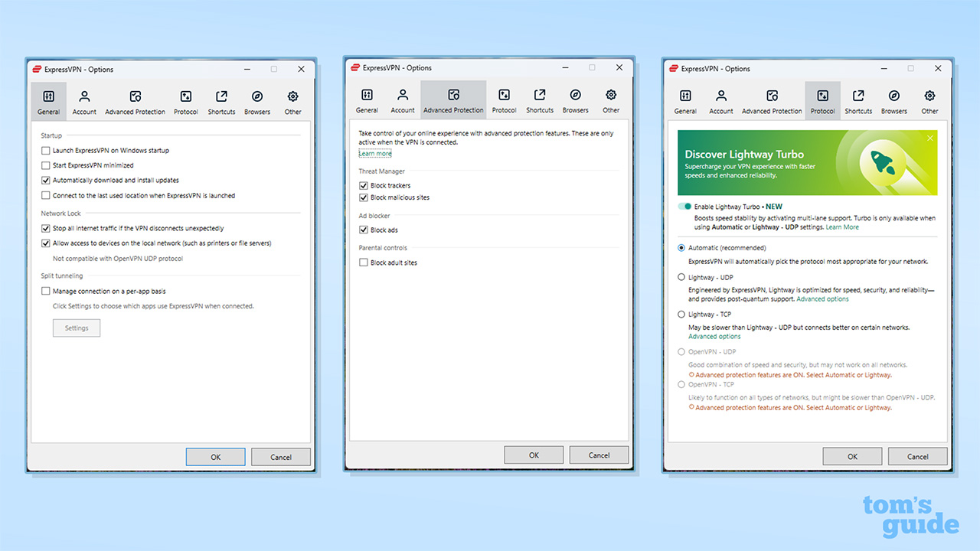980x551 pixels.
Task: Dismiss the Lightway Turbo banner X
Action: (x=930, y=139)
